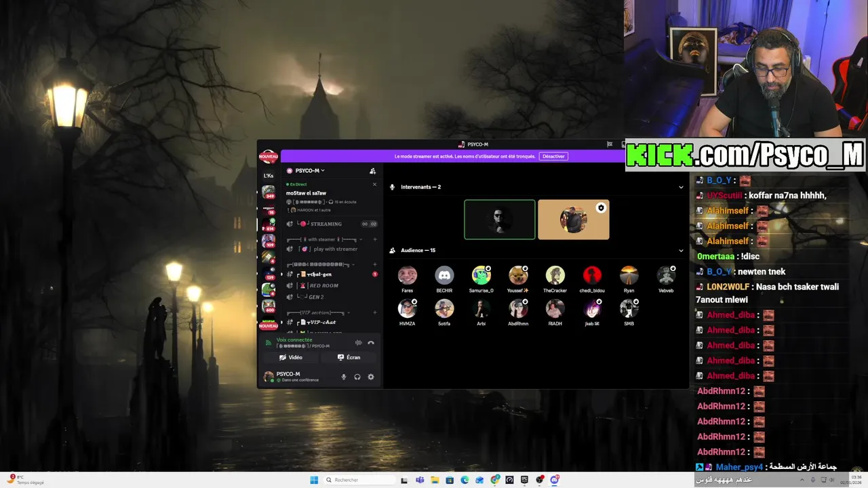Open the L'Ks server icon
Image resolution: width=868 pixels, height=488 pixels.
click(269, 176)
